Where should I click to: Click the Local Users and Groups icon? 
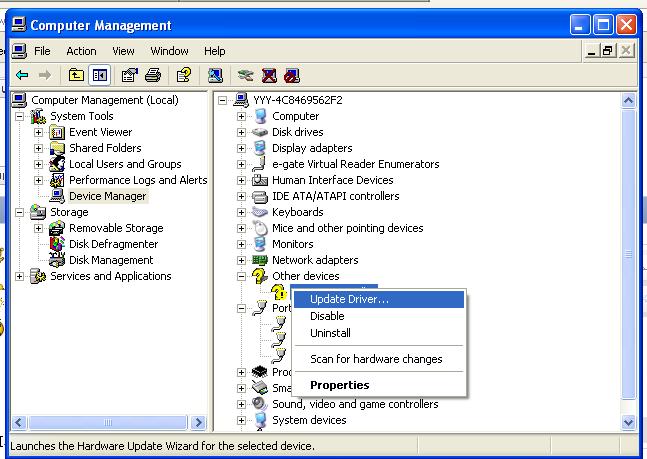57,164
